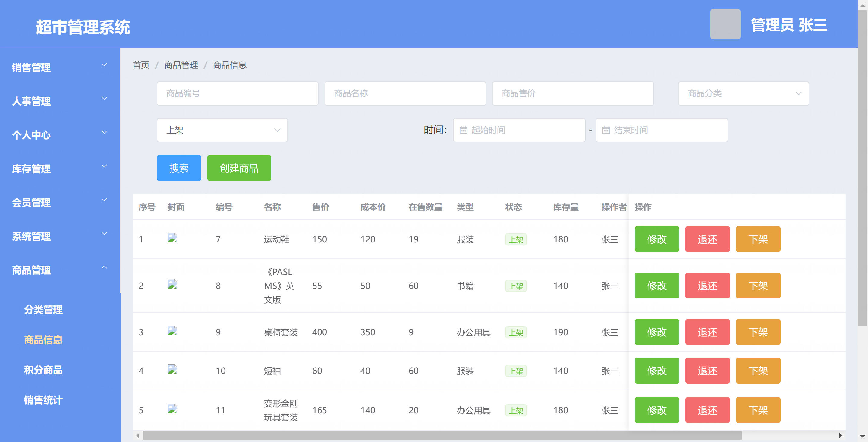The height and width of the screenshot is (442, 868).
Task: Open cover thumbnail for 运动鞋 row
Action: pyautogui.click(x=172, y=238)
